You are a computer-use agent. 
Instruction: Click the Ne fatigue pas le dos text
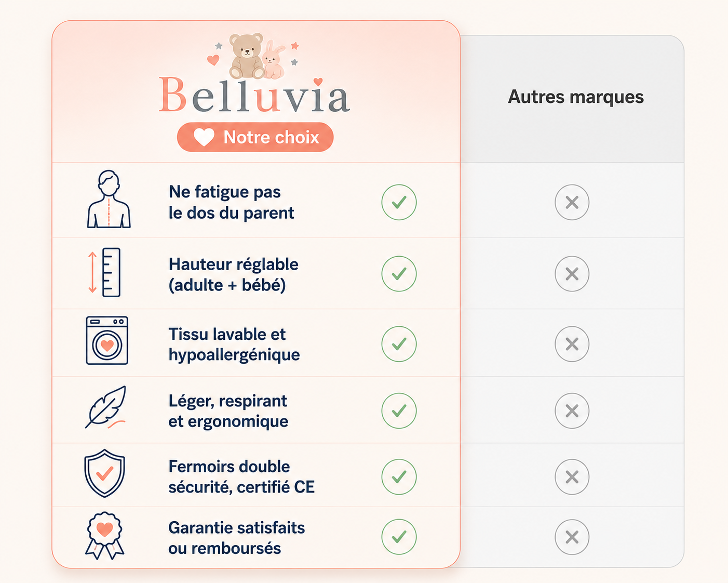(x=231, y=202)
